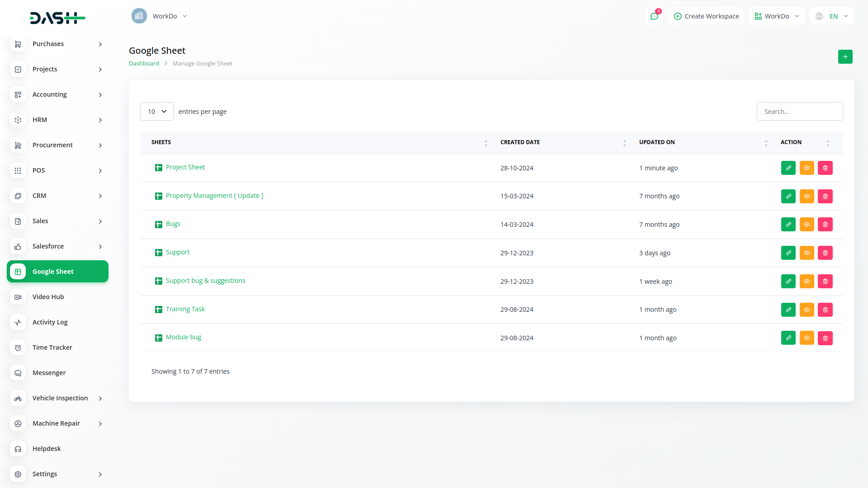
Task: Click the Dashboard breadcrumb link
Action: pos(144,64)
